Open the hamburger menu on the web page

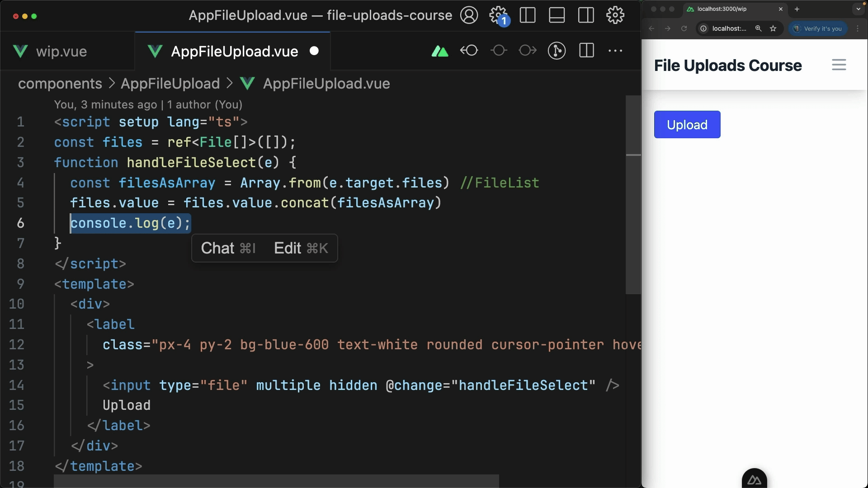coord(839,65)
